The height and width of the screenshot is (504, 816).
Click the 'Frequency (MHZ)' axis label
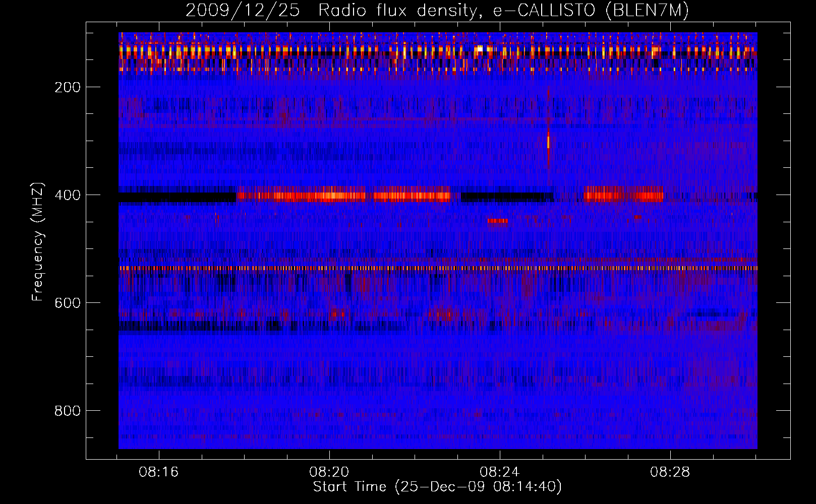point(38,241)
